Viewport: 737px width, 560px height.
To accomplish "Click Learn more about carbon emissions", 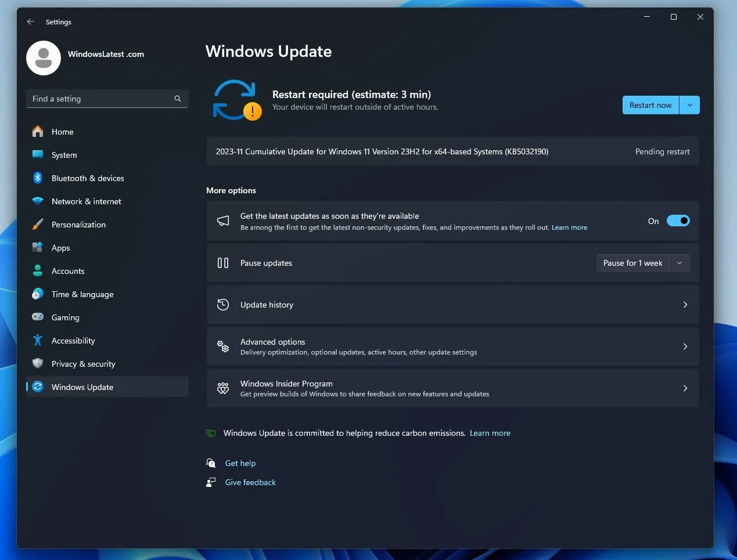I will click(490, 433).
